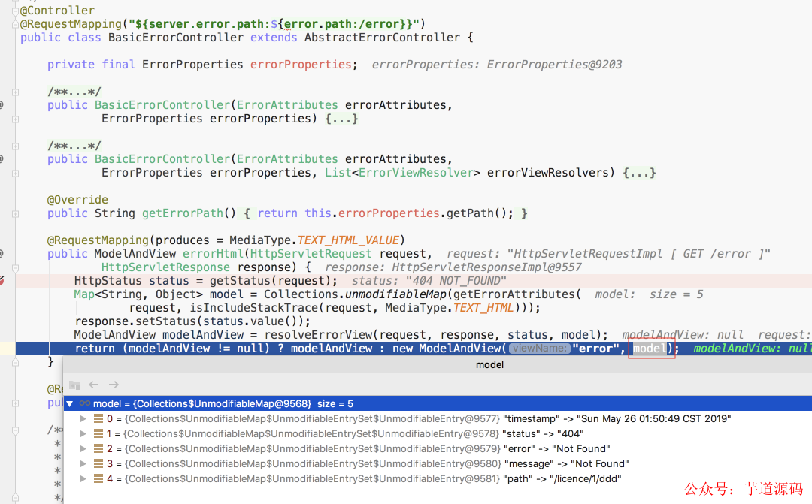Screen dimensions: 812x504
Task: Toggle the breakpoint on the getStatus line
Action: pyautogui.click(x=2, y=281)
